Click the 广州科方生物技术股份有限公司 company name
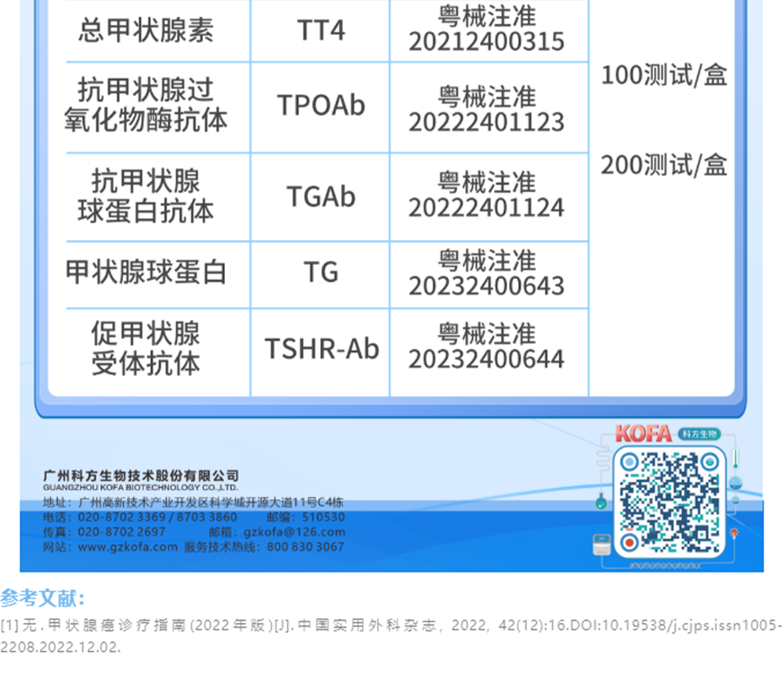Viewport: 784px width, 681px height. [x=141, y=476]
